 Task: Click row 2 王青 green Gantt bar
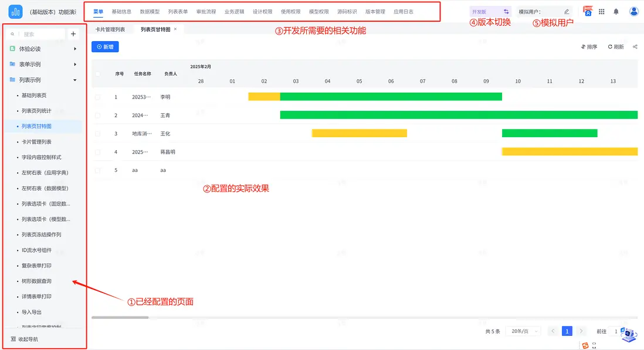pos(459,115)
